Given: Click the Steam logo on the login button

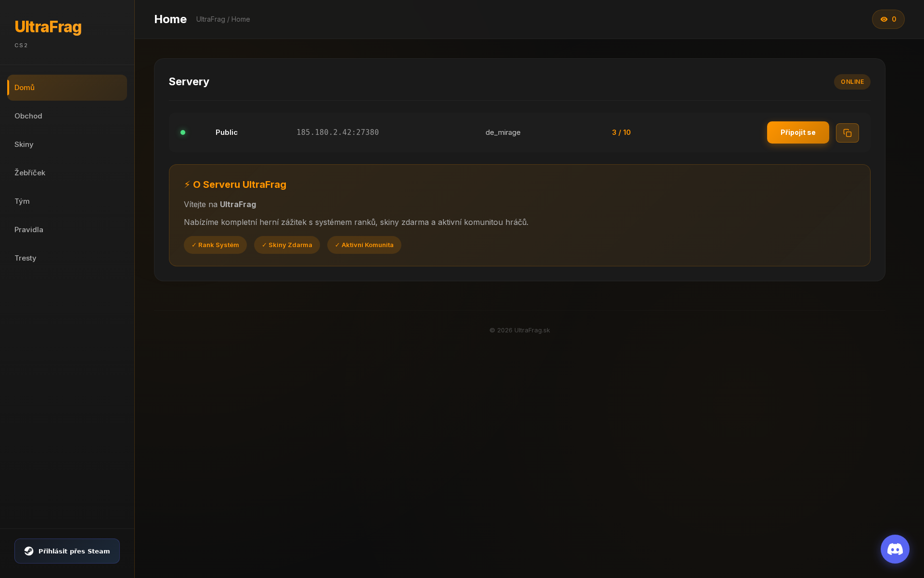Looking at the screenshot, I should 29,551.
